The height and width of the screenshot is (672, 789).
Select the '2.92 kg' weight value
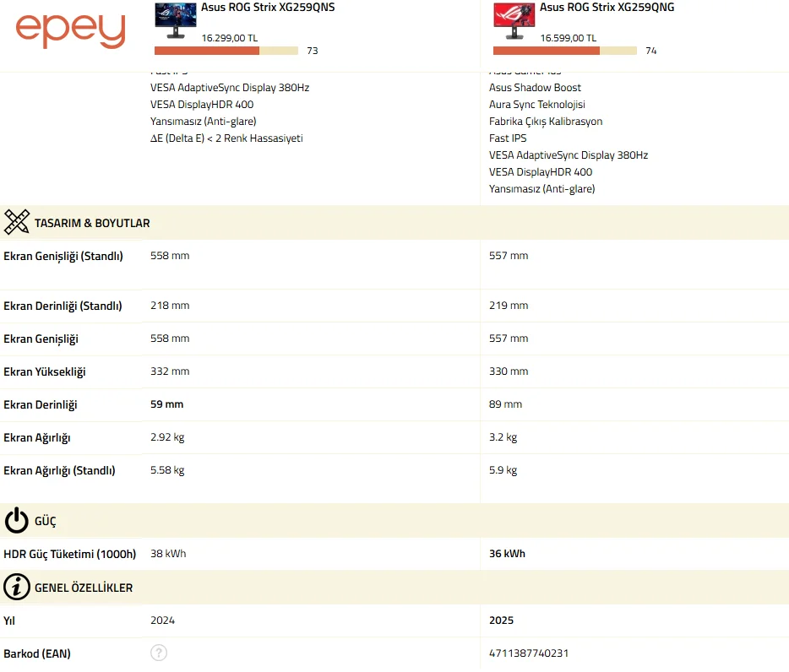point(167,437)
